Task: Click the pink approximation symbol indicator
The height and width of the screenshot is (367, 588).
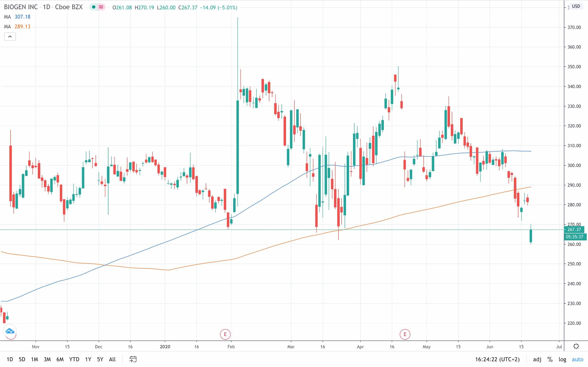Action: pos(101,7)
